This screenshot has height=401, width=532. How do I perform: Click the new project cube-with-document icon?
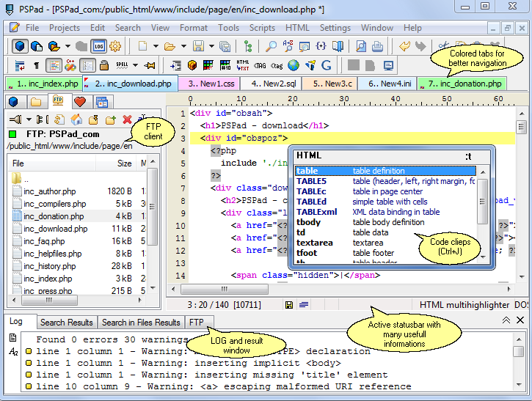[37, 45]
